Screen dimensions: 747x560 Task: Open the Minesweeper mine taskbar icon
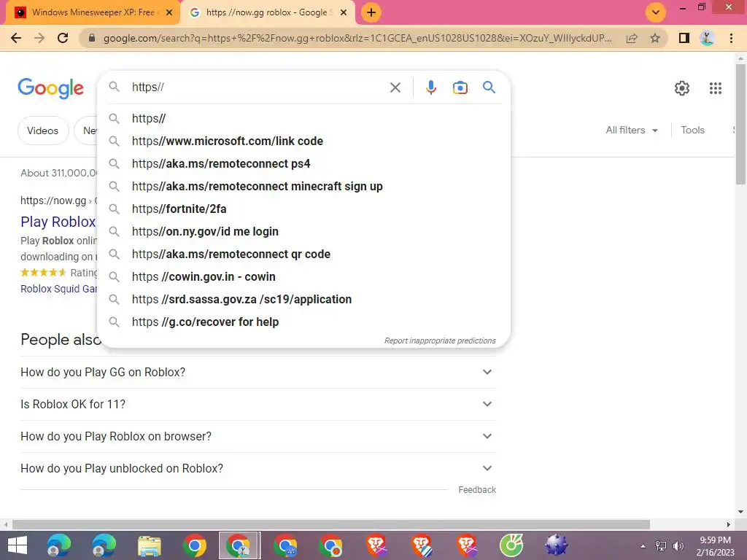coord(557,545)
